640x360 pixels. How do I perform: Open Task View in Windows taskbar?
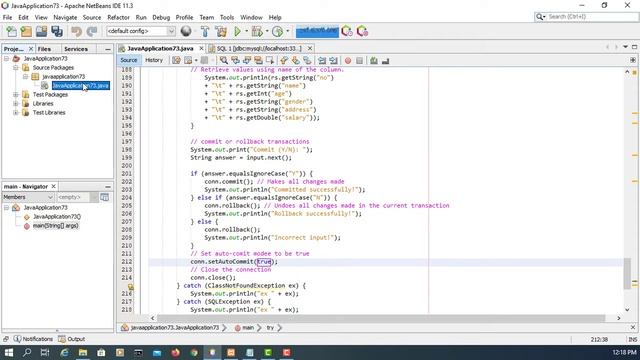[x=45, y=352]
